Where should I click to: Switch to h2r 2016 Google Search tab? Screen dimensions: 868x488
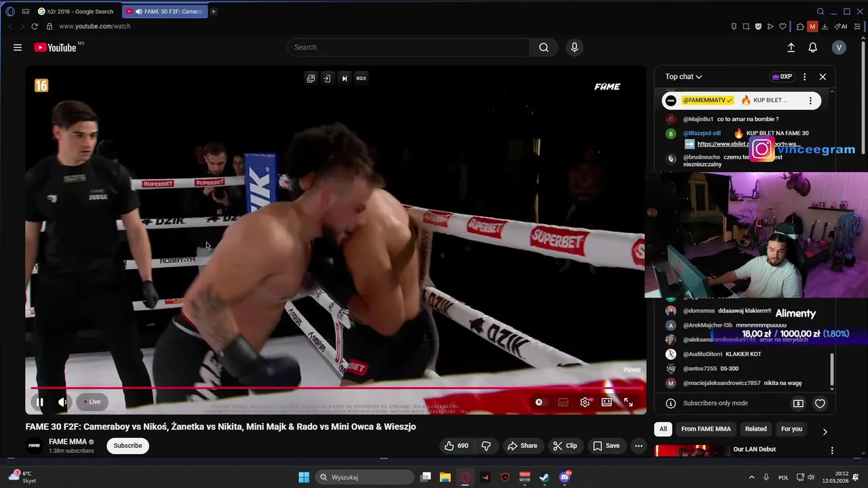[x=77, y=12]
